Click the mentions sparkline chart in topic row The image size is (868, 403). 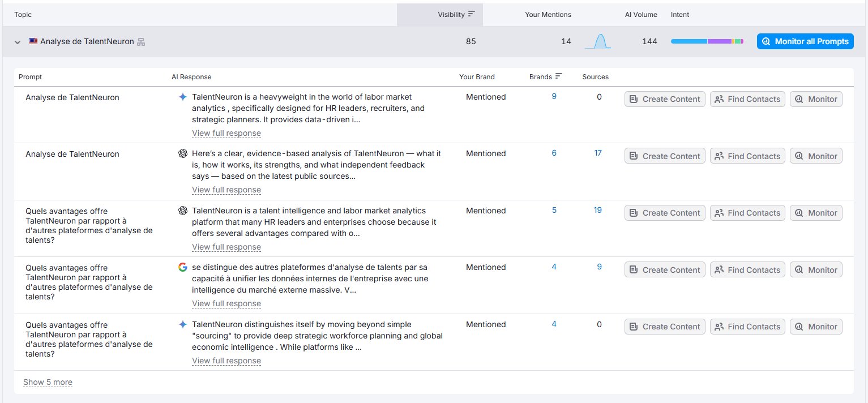point(598,41)
